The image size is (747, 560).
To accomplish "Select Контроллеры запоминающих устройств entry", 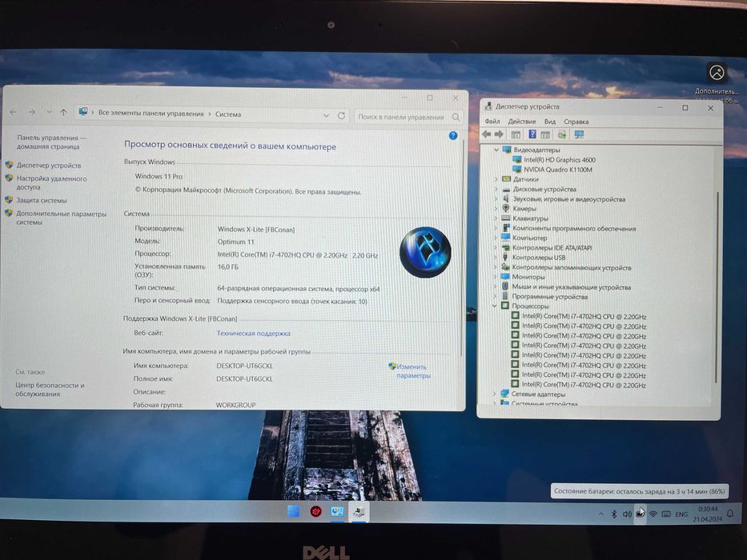I will 571,268.
